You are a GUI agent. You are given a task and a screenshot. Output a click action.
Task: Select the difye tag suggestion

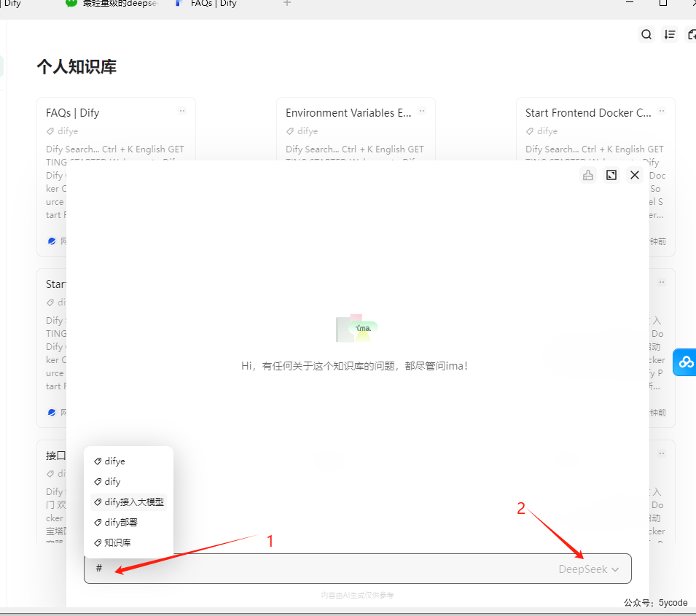[129, 461]
